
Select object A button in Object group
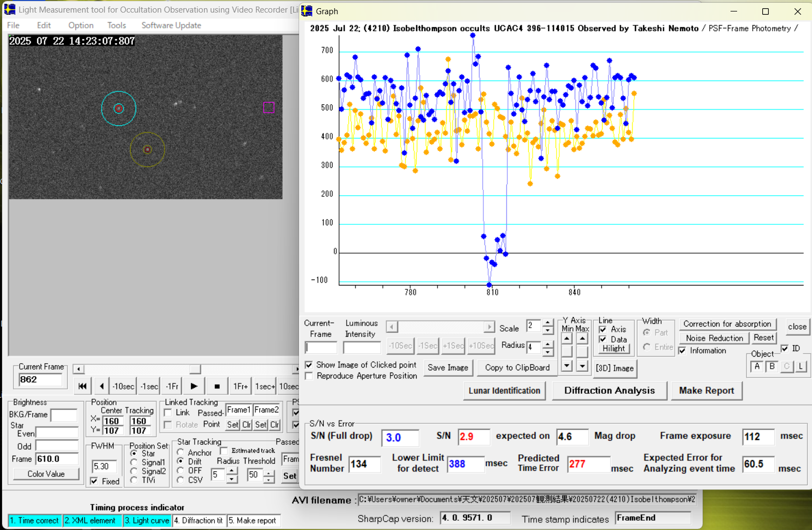pyautogui.click(x=757, y=366)
